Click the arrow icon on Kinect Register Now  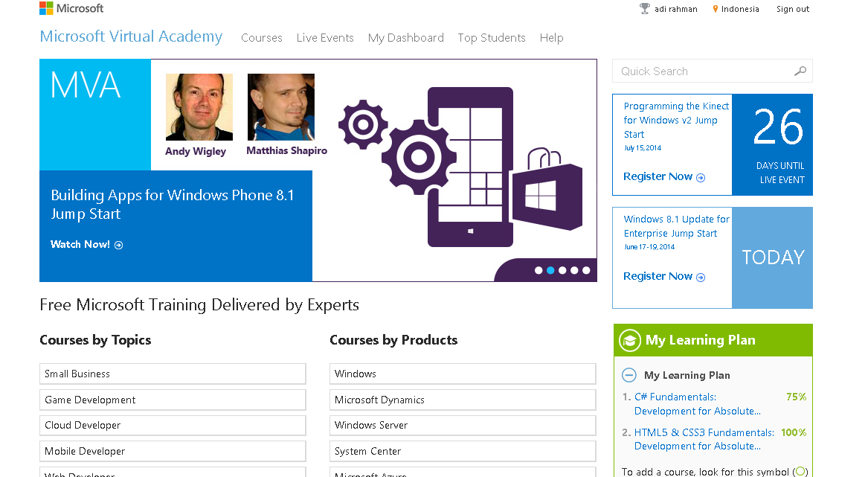click(x=700, y=177)
